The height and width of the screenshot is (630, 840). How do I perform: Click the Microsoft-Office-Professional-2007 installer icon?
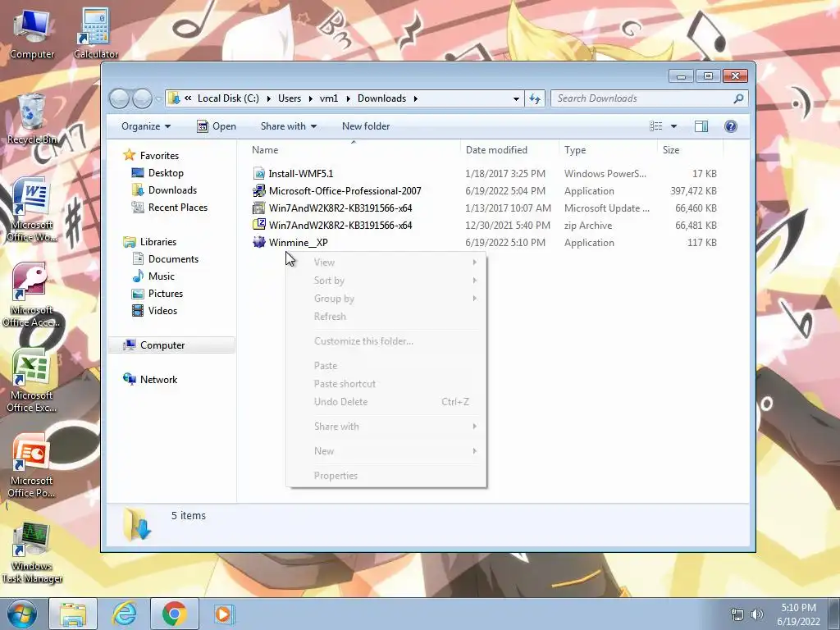(259, 190)
